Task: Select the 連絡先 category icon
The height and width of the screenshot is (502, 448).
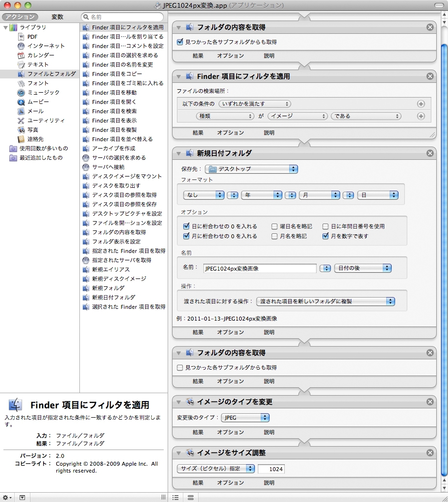Action: point(21,139)
